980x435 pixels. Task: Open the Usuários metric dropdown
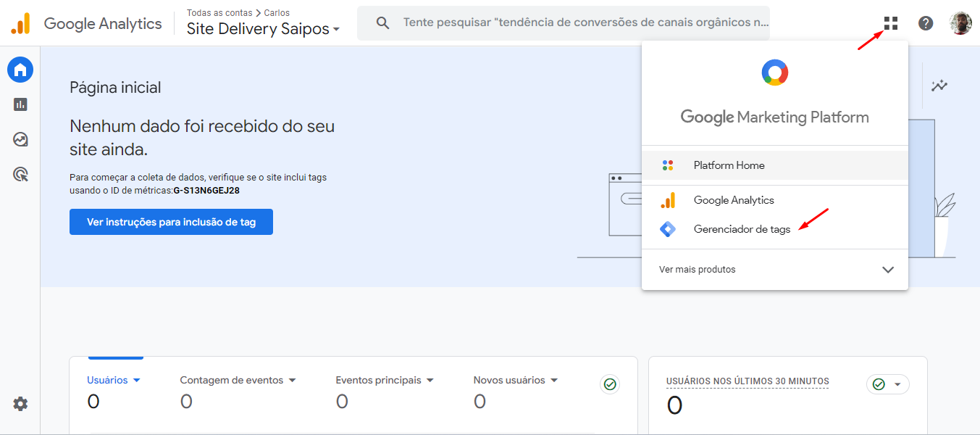[114, 380]
